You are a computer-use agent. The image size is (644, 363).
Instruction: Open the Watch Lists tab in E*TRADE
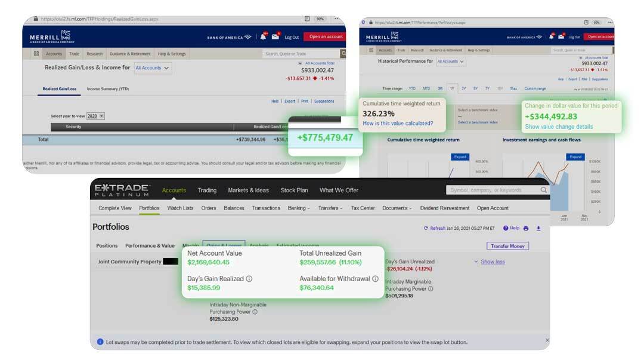pyautogui.click(x=180, y=208)
